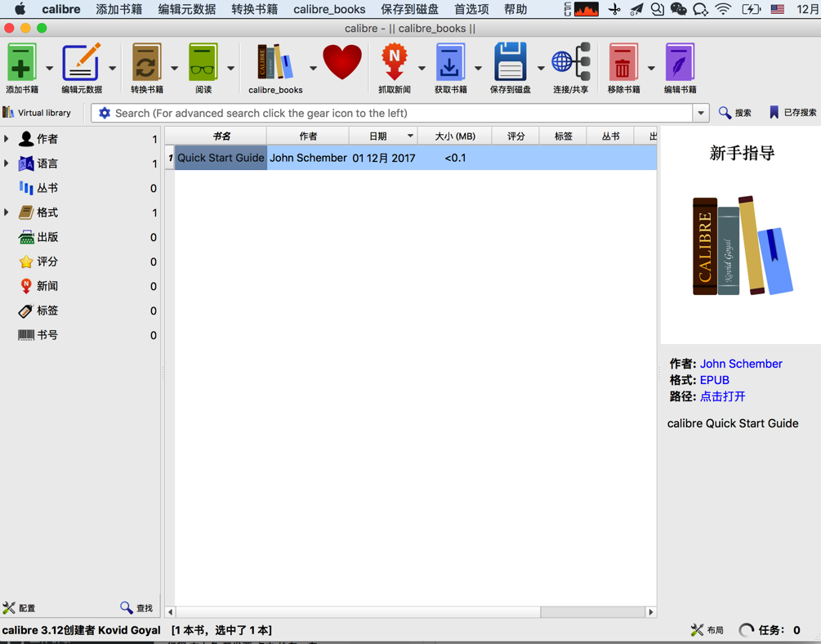The image size is (821, 644).
Task: Expand the 格式 formats tree node
Action: pyautogui.click(x=7, y=212)
